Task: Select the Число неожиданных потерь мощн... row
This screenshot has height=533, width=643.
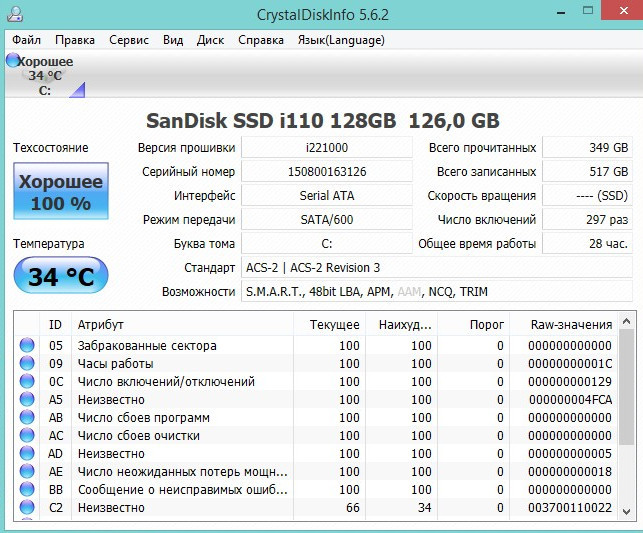Action: pos(316,472)
